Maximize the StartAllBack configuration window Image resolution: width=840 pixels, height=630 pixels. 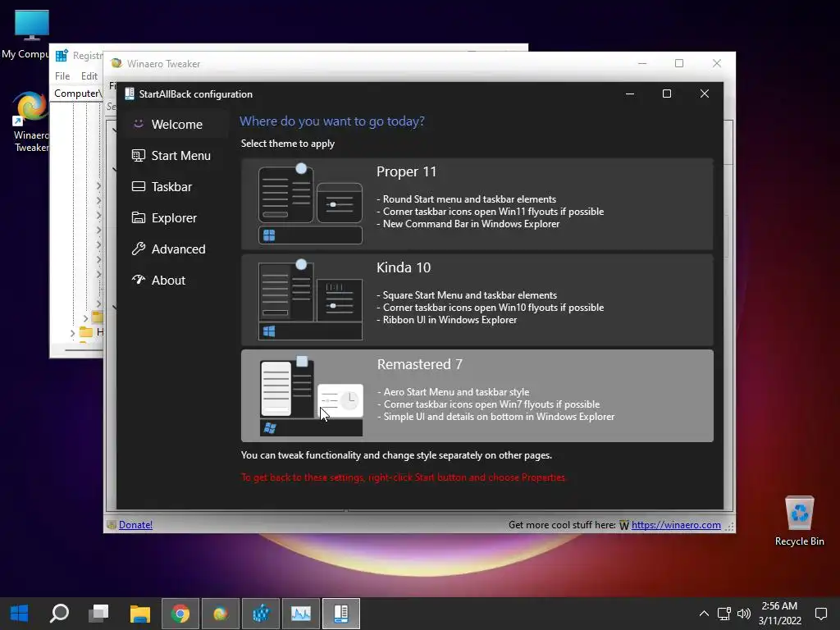[667, 94]
